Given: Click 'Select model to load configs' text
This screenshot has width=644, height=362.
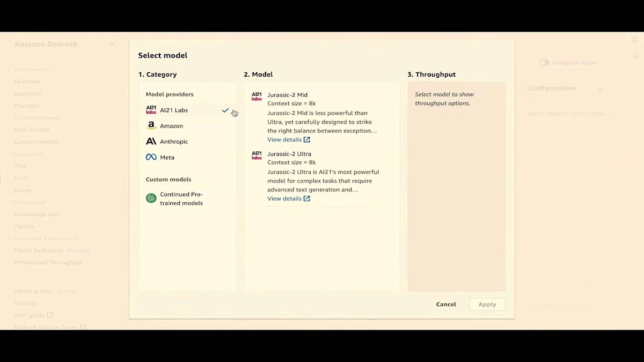Looking at the screenshot, I should (x=566, y=113).
